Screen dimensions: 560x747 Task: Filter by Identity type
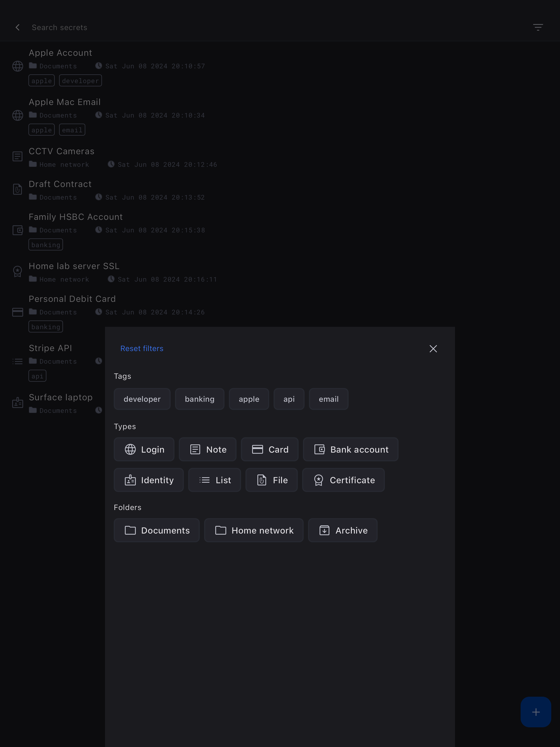point(149,480)
